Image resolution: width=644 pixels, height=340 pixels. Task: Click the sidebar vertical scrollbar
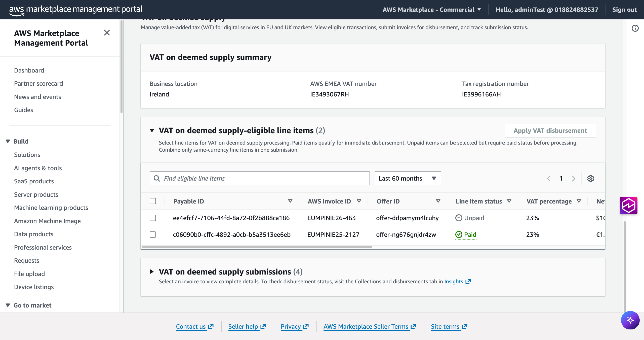pyautogui.click(x=122, y=67)
